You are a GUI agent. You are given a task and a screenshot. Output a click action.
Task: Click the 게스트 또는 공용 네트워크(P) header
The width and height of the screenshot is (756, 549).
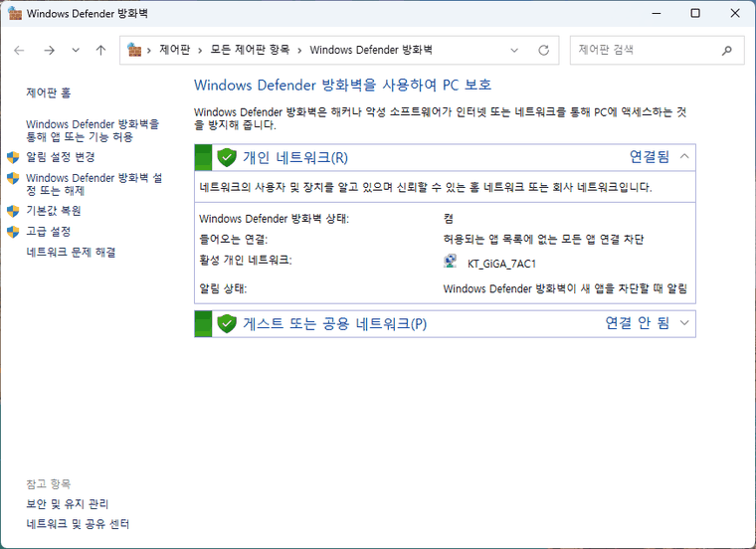coord(445,323)
